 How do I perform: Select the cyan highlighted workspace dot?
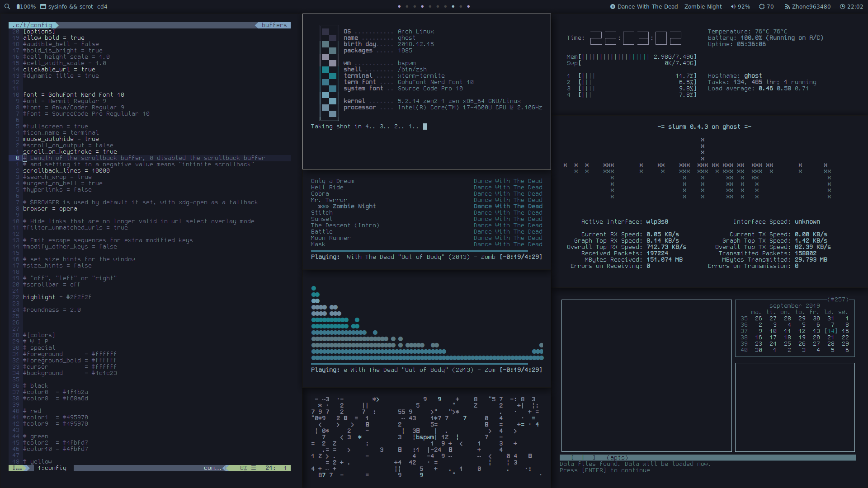click(x=453, y=7)
